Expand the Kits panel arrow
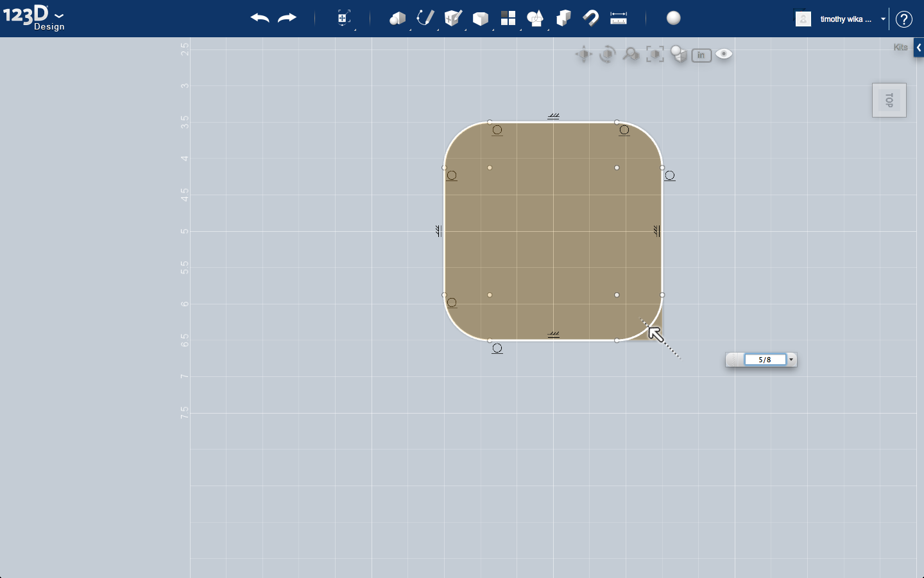Image resolution: width=924 pixels, height=578 pixels. 919,48
